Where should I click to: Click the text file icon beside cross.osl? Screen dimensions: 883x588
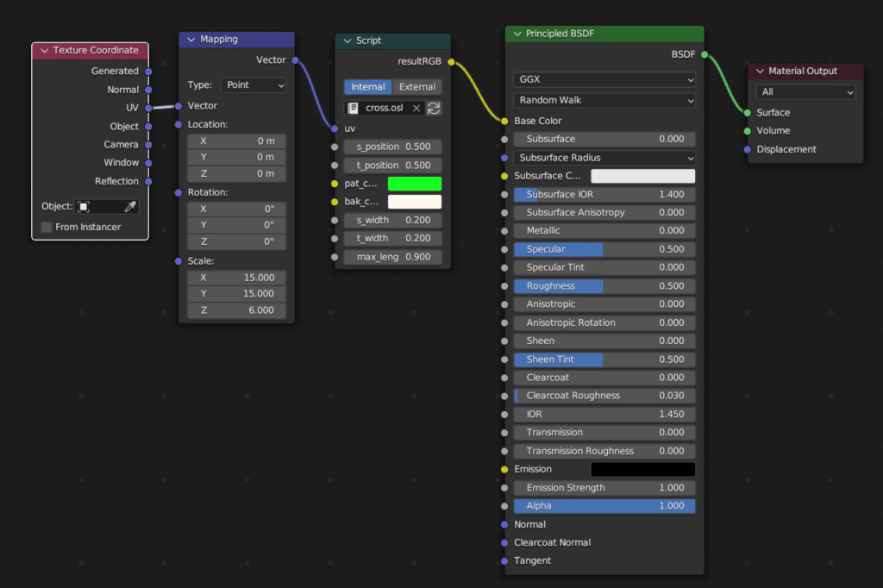point(353,108)
